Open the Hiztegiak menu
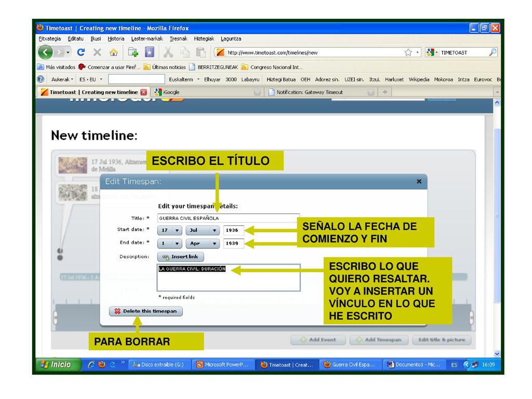The image size is (532, 399). [x=204, y=38]
